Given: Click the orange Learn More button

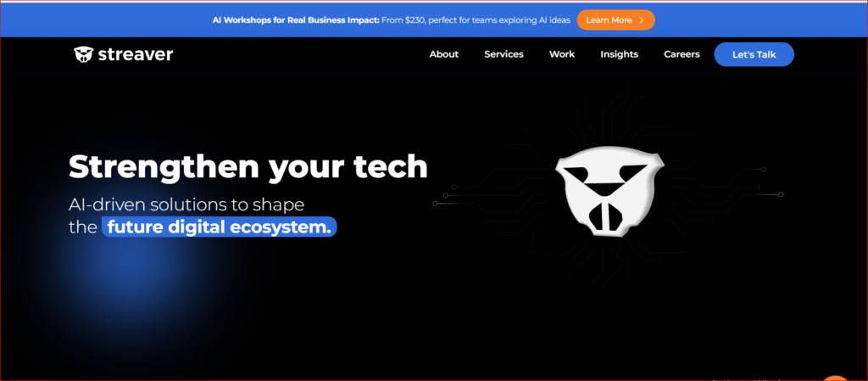Looking at the screenshot, I should click(x=615, y=20).
